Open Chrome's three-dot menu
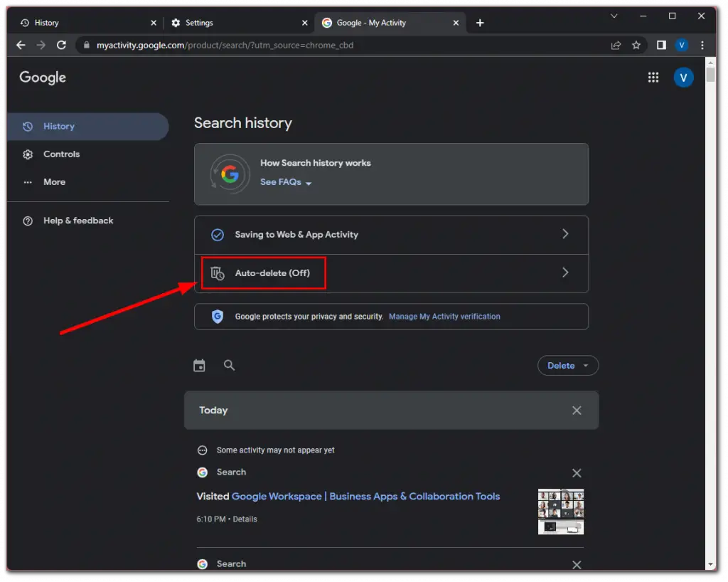Image resolution: width=728 pixels, height=582 pixels. 702,45
